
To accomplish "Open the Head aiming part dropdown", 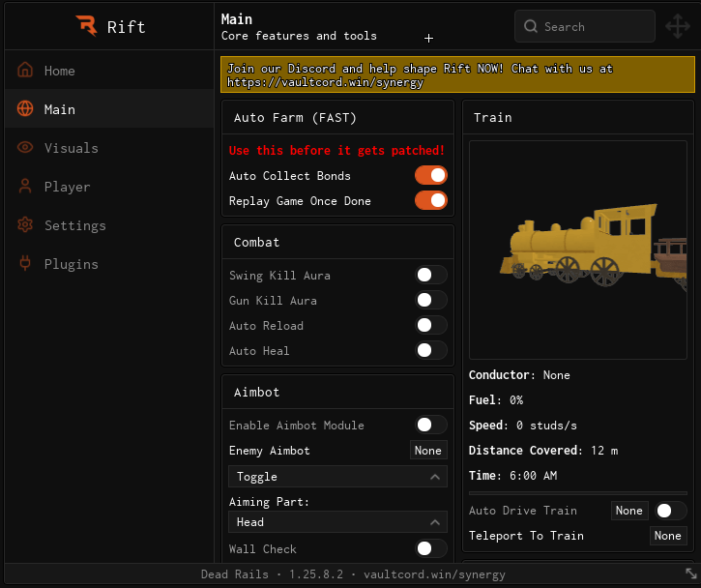I will tap(337, 522).
